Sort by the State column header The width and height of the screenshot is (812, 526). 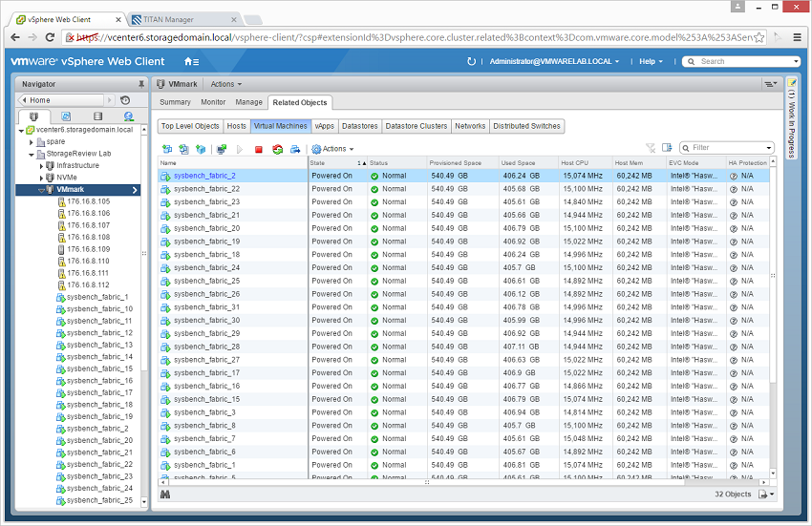point(337,162)
